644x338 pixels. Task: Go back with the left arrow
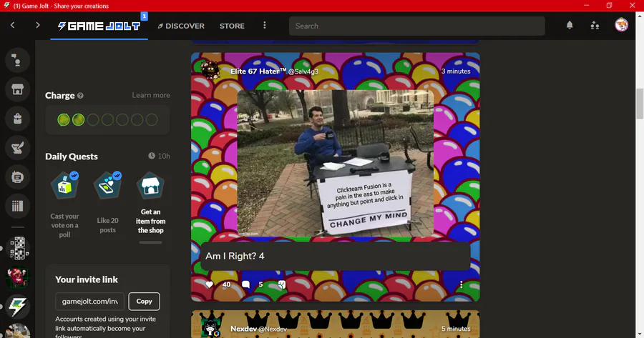click(13, 26)
